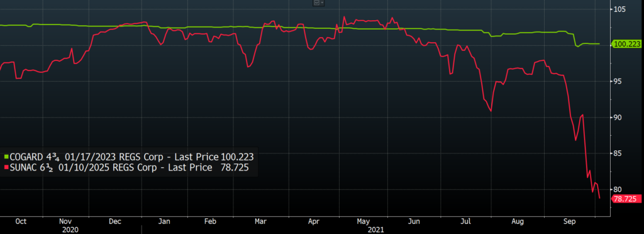Viewport: 644px width, 234px height.
Task: Select the COGARD 4¾ 01/17/2023 legend entry
Action: coord(128,157)
